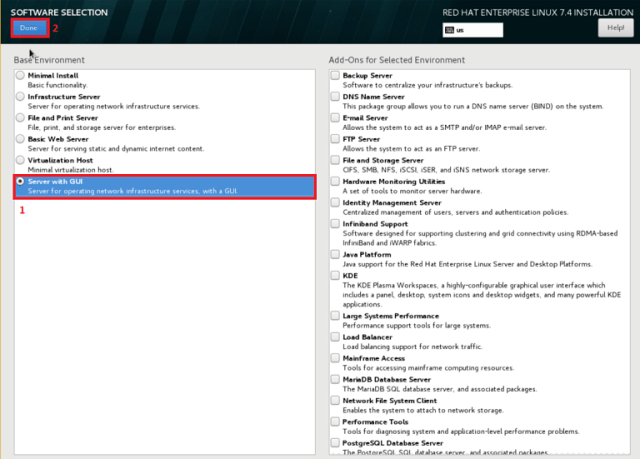The width and height of the screenshot is (640, 459).
Task: Tick the Java Platform checkbox
Action: (335, 255)
